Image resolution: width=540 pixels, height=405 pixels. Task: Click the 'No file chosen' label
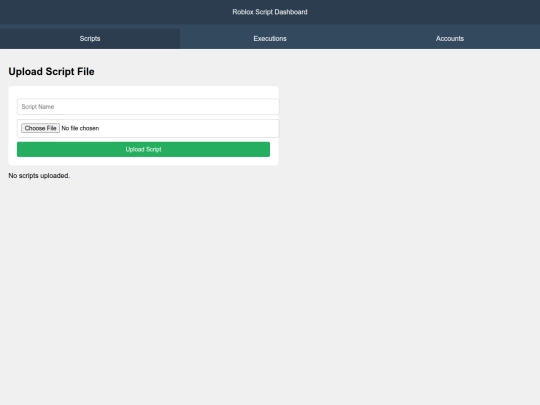[80, 128]
